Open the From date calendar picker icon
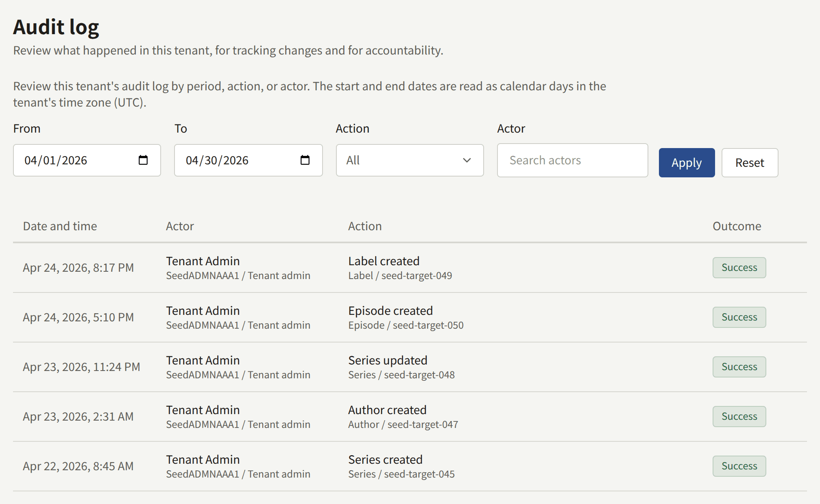 pos(143,160)
